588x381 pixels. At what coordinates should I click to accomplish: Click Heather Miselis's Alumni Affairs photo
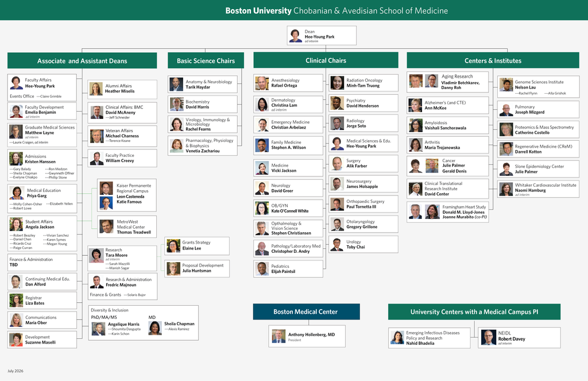point(96,89)
